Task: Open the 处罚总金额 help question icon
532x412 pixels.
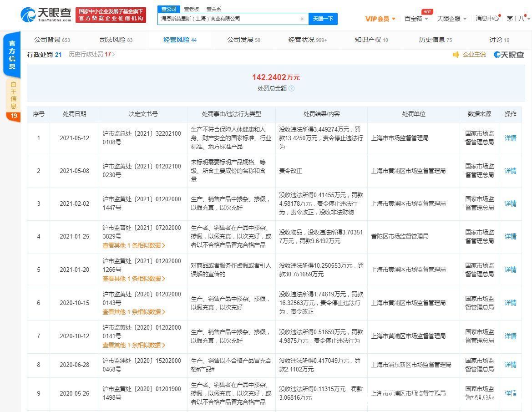Action: (x=291, y=88)
